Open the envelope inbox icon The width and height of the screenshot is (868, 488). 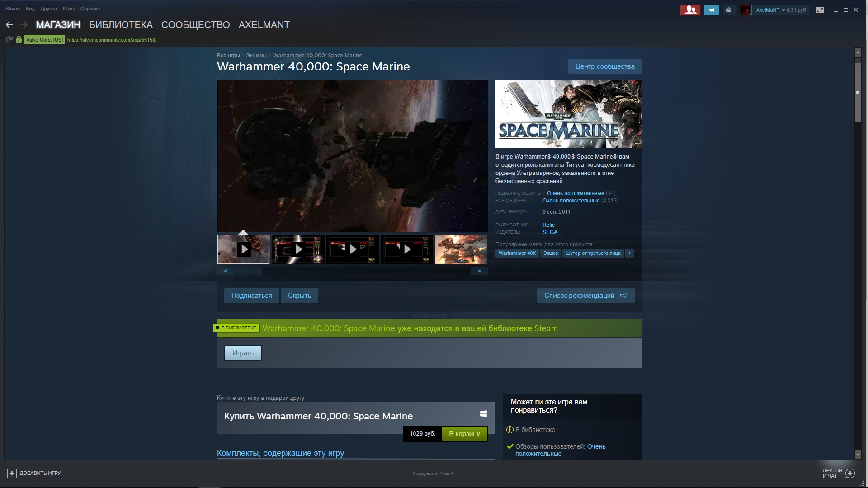(x=729, y=10)
